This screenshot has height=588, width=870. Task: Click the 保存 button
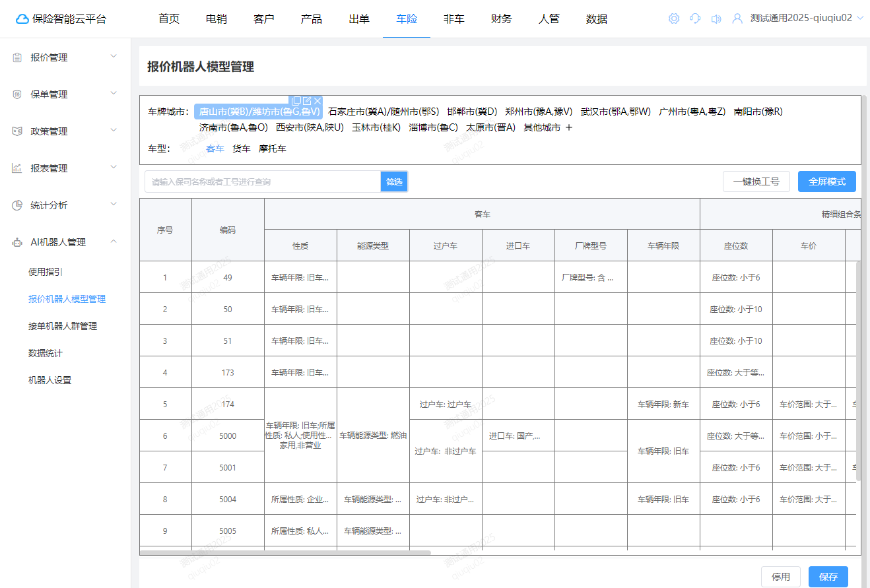click(x=828, y=577)
